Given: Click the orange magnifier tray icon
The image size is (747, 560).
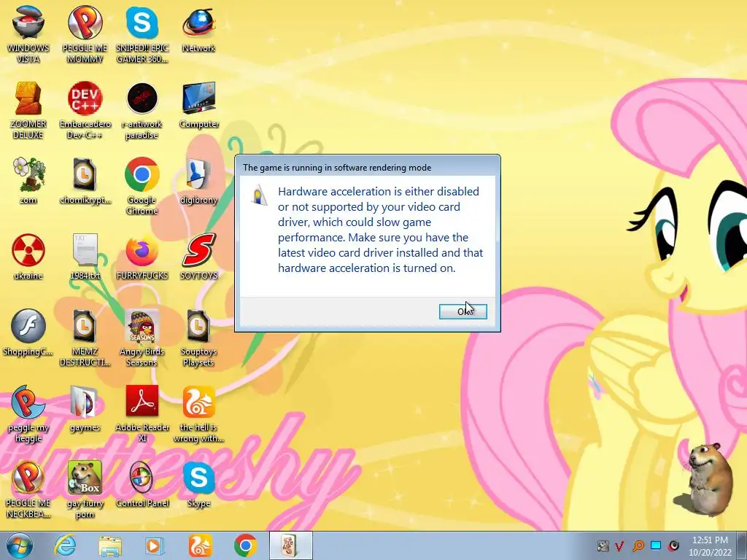Looking at the screenshot, I should pos(638,545).
